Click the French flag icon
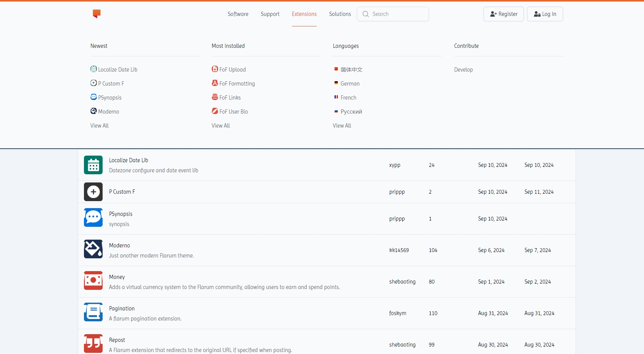Image resolution: width=644 pixels, height=354 pixels. point(336,97)
